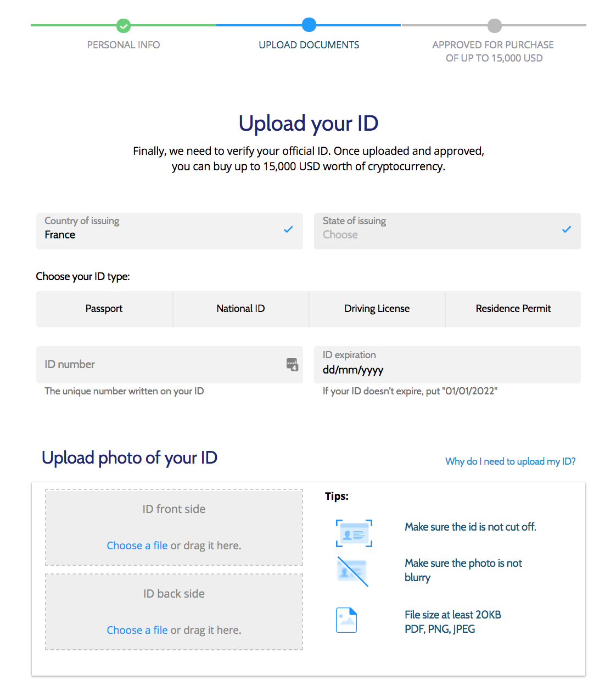Screen dimensions: 616x691
Task: Click the checkmark inside State of issuing field
Action: coord(566,229)
